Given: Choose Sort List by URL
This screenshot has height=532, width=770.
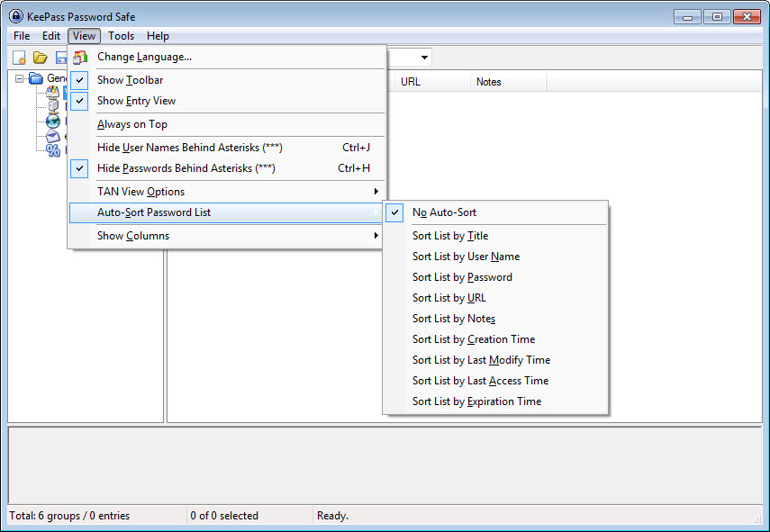Looking at the screenshot, I should point(495,298).
